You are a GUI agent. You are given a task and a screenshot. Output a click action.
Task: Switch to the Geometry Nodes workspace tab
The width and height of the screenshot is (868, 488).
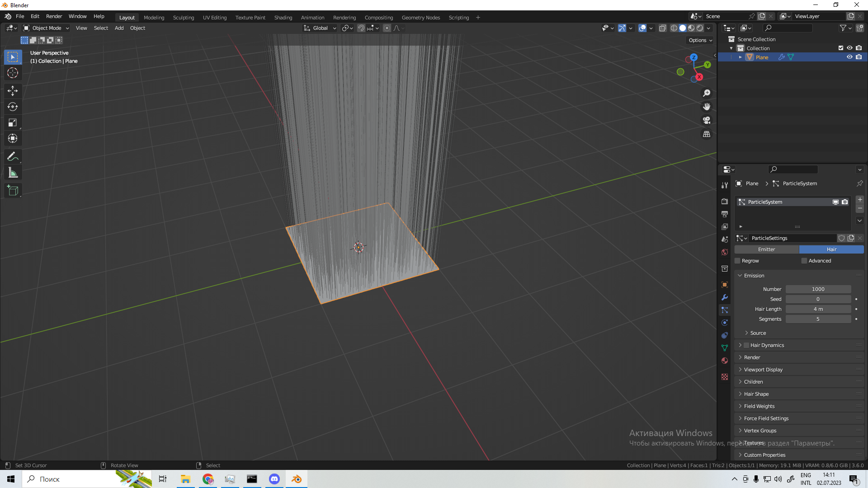point(420,18)
